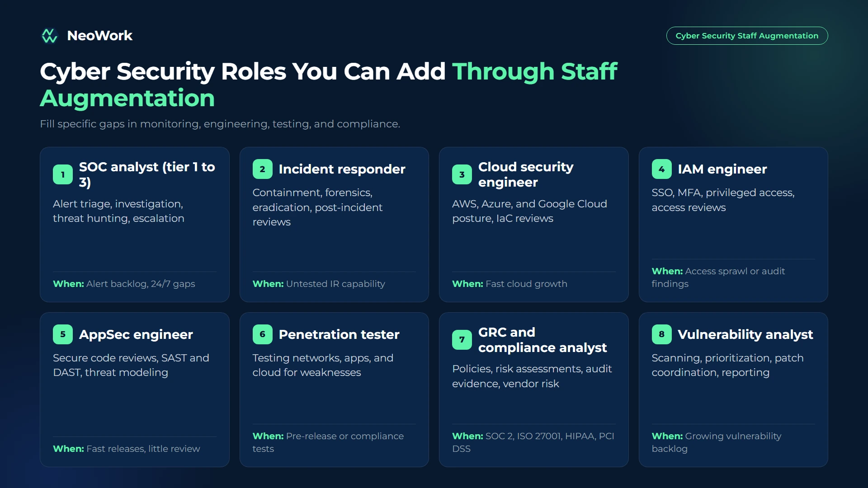Click the Secure code reviews description
Image resolution: width=868 pixels, height=488 pixels.
click(131, 365)
